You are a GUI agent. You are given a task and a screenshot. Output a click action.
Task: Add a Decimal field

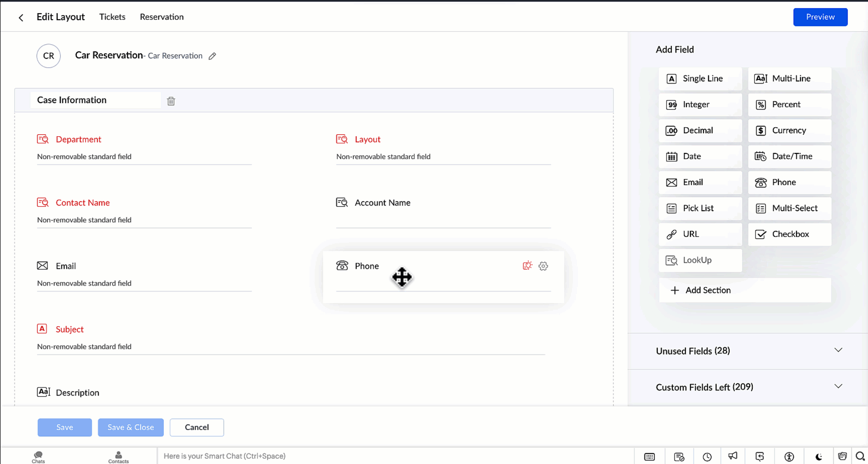700,131
